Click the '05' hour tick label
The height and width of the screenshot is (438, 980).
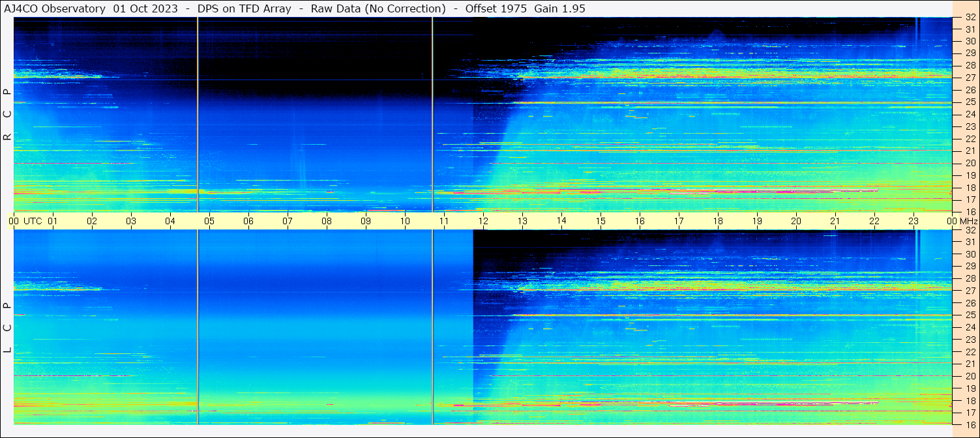coord(209,221)
